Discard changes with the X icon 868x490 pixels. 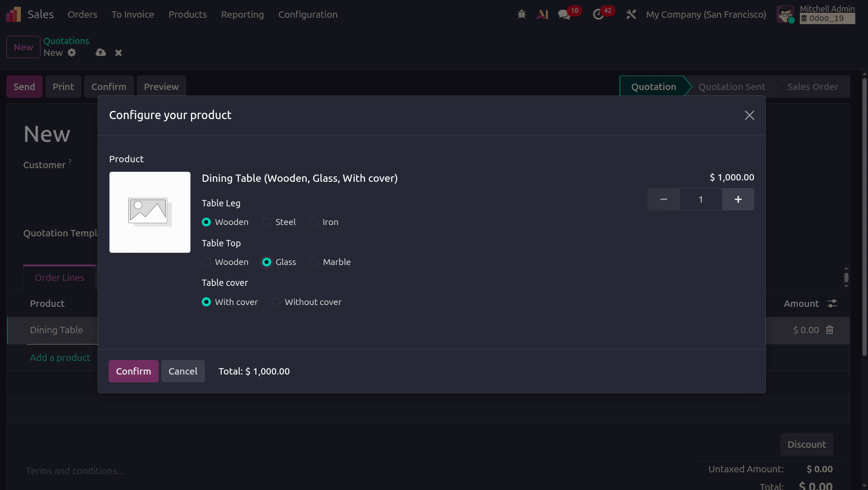[x=119, y=53]
